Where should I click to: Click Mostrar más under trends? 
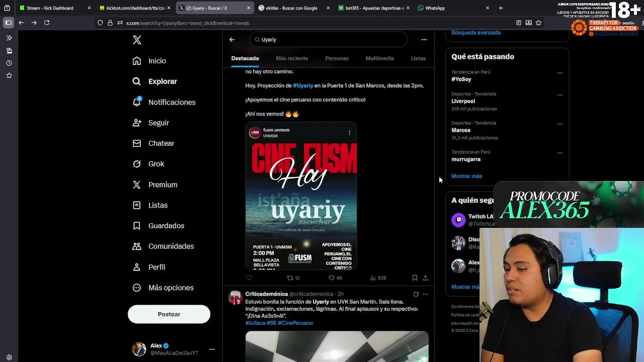[x=466, y=176]
